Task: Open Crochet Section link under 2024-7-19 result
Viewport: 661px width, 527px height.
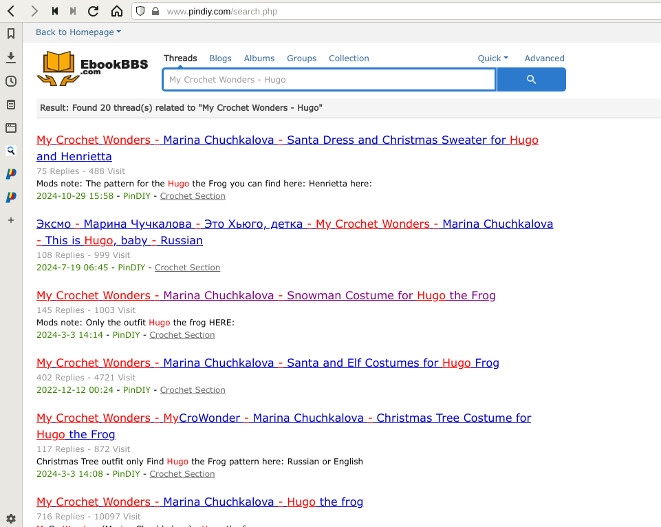Action: 187,267
